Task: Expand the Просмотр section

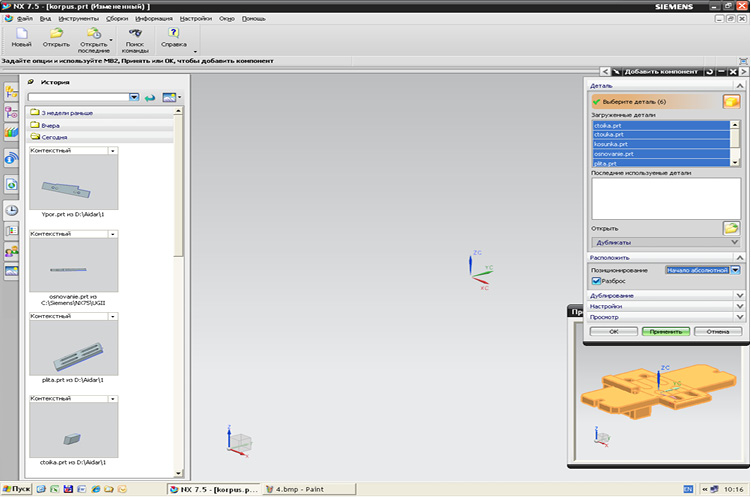Action: point(666,317)
